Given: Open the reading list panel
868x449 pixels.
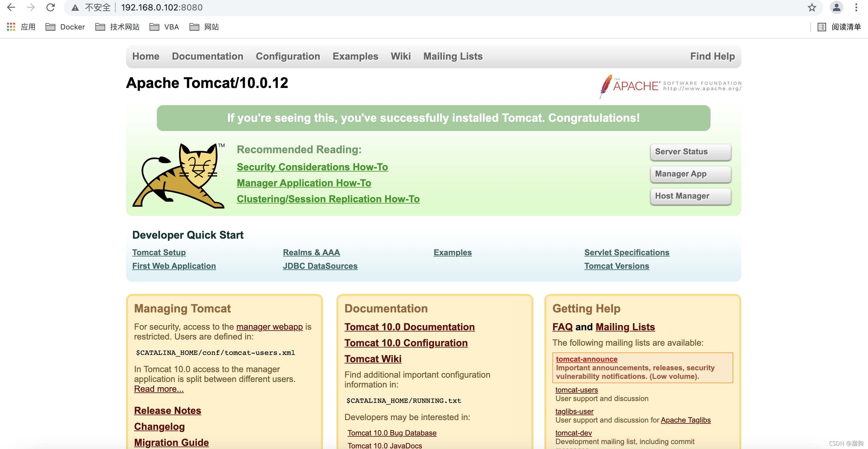Looking at the screenshot, I should coord(839,27).
